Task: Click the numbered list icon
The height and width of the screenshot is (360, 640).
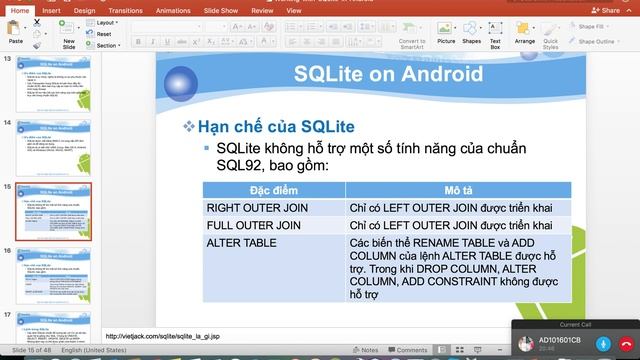Action: pyautogui.click(x=311, y=27)
